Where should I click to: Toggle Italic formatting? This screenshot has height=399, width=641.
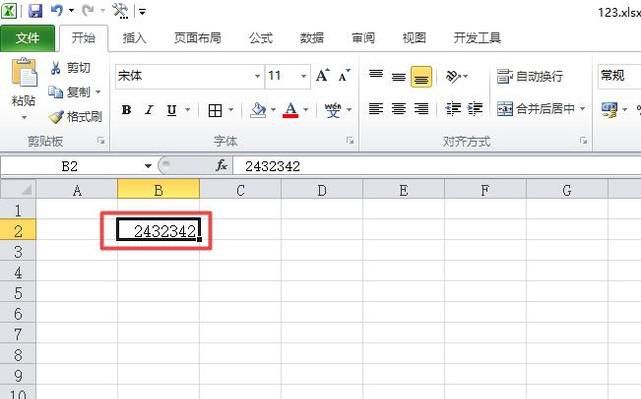pos(149,110)
